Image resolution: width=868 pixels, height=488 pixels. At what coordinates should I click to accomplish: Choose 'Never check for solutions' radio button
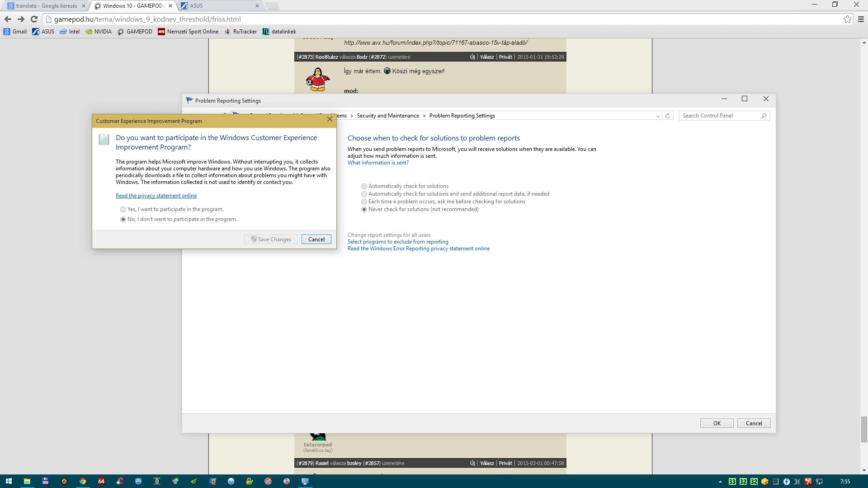point(364,209)
